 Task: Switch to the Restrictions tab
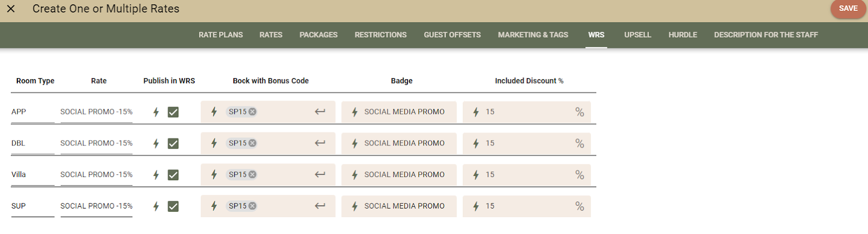[380, 35]
